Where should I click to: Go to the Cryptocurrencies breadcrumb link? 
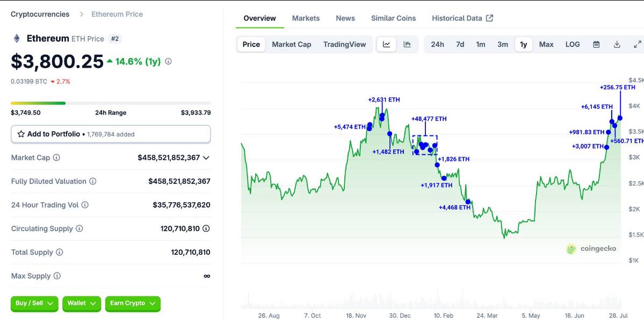point(40,15)
